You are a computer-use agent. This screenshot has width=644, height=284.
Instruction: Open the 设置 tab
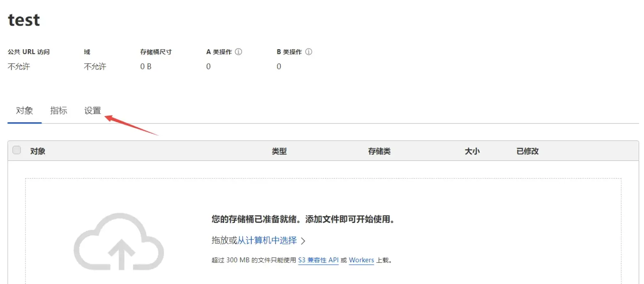pos(92,111)
